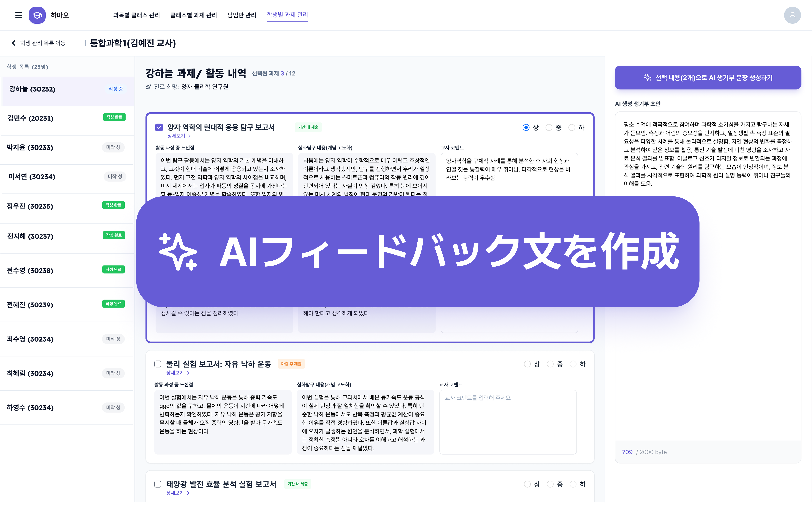The width and height of the screenshot is (812, 506).
Task: Switch to 클래스별 과제 관리 tab
Action: [x=194, y=15]
